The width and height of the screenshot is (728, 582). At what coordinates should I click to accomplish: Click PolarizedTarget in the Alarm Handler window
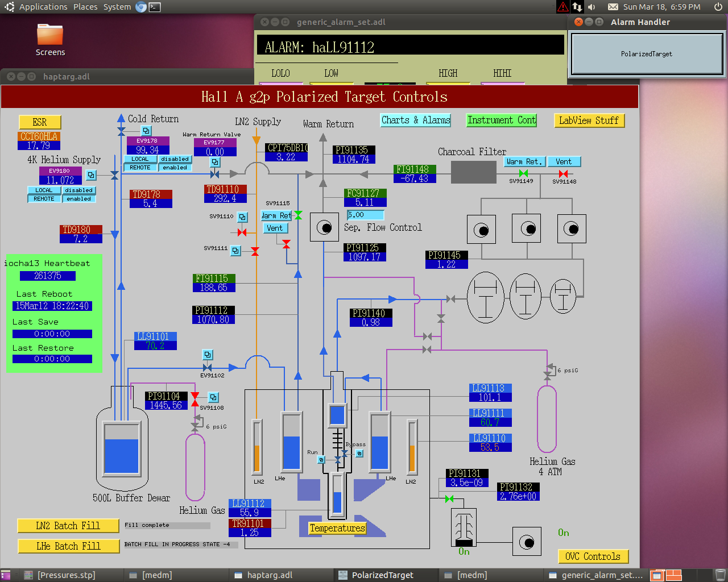(x=647, y=54)
